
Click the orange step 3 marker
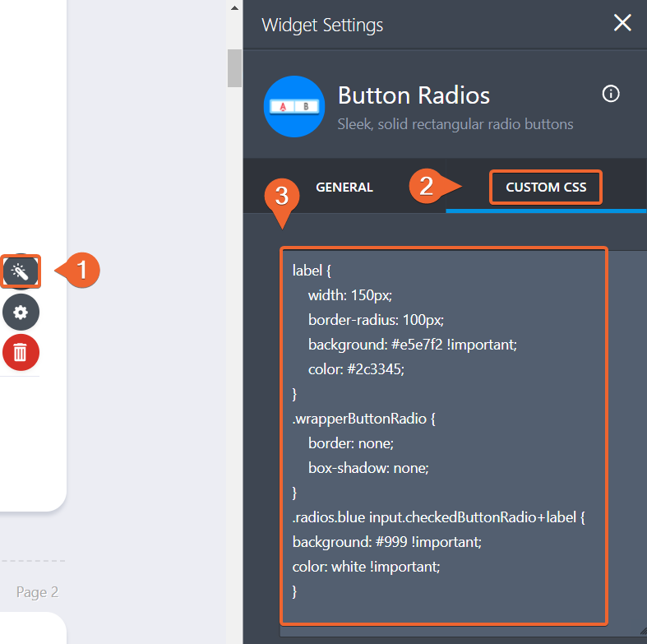pyautogui.click(x=281, y=197)
